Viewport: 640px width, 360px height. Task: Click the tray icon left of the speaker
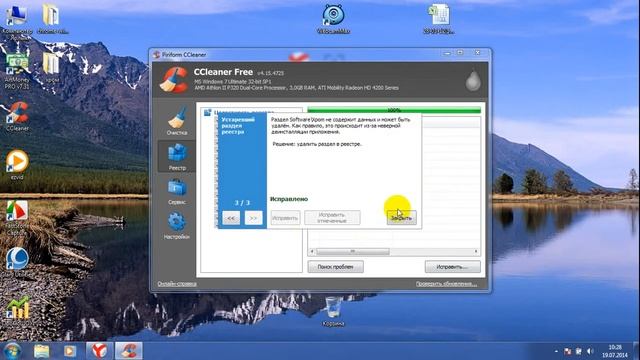579,351
